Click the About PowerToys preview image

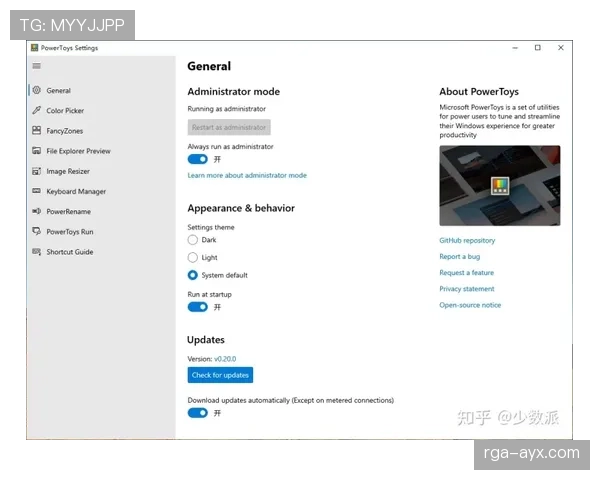(500, 186)
